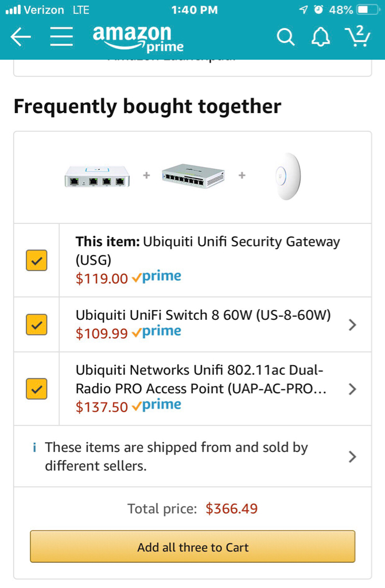Open Ubiquiti UniFi Switch 8 60W link

click(x=203, y=315)
